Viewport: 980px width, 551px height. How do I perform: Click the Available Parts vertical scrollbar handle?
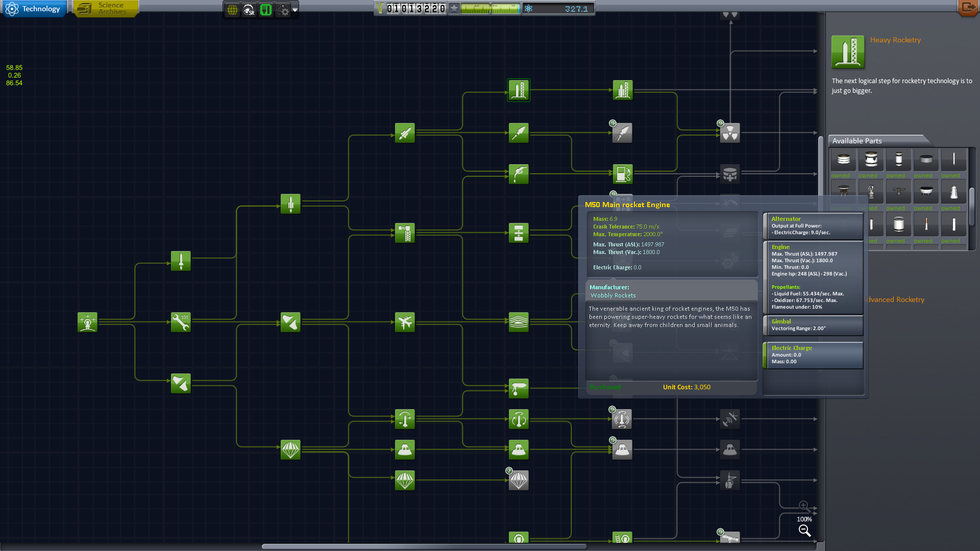[x=972, y=207]
